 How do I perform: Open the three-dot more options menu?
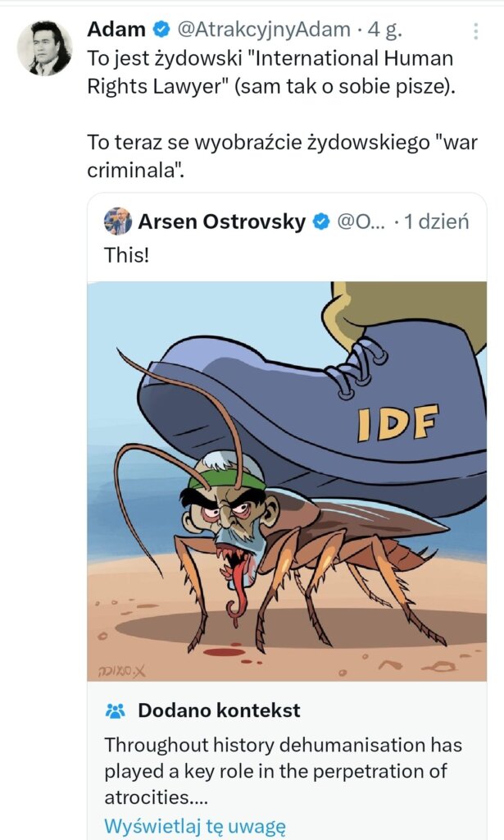pyautogui.click(x=475, y=31)
